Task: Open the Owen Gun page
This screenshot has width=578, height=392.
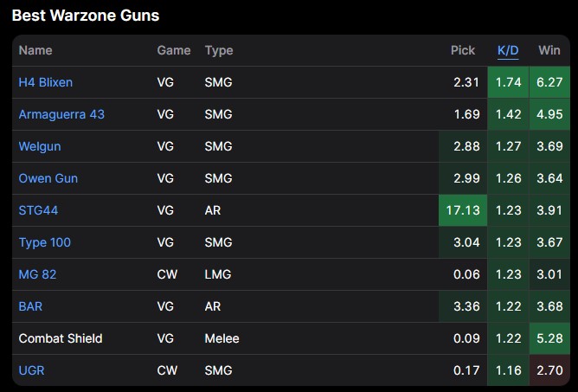Action: [48, 178]
